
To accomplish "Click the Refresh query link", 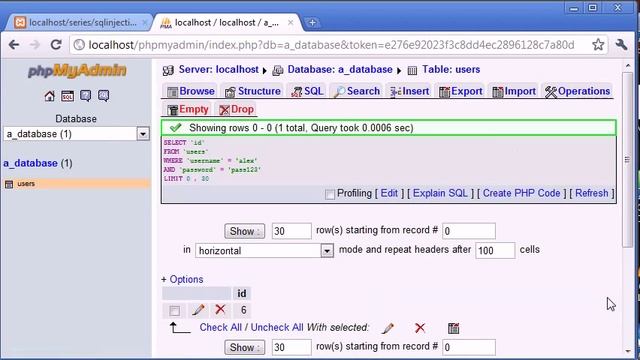I will click(591, 193).
